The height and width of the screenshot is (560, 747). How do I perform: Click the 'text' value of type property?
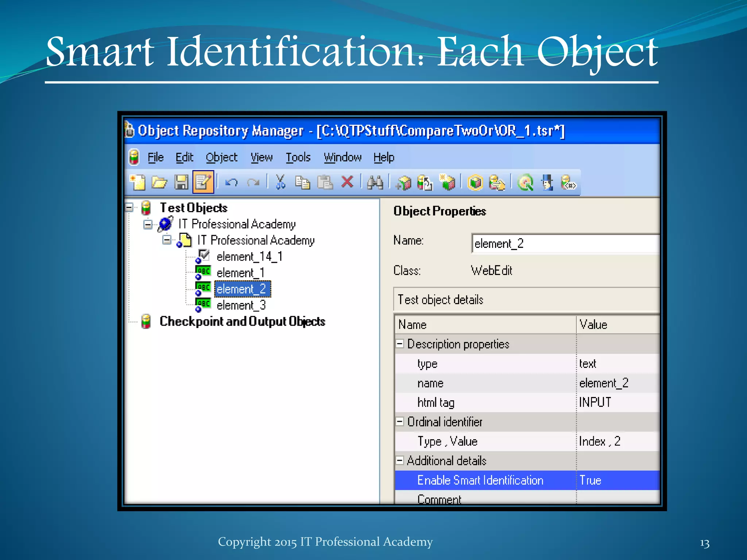588,363
